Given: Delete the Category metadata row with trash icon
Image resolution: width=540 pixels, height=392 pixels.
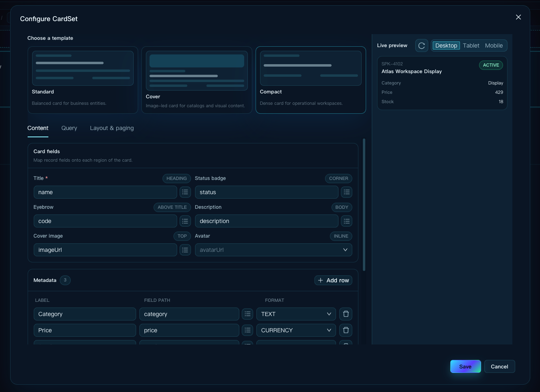Looking at the screenshot, I should pyautogui.click(x=346, y=314).
